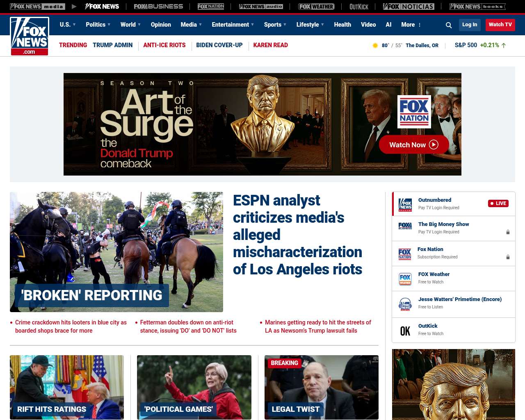Open the AI section
525x420 pixels.
(x=388, y=25)
